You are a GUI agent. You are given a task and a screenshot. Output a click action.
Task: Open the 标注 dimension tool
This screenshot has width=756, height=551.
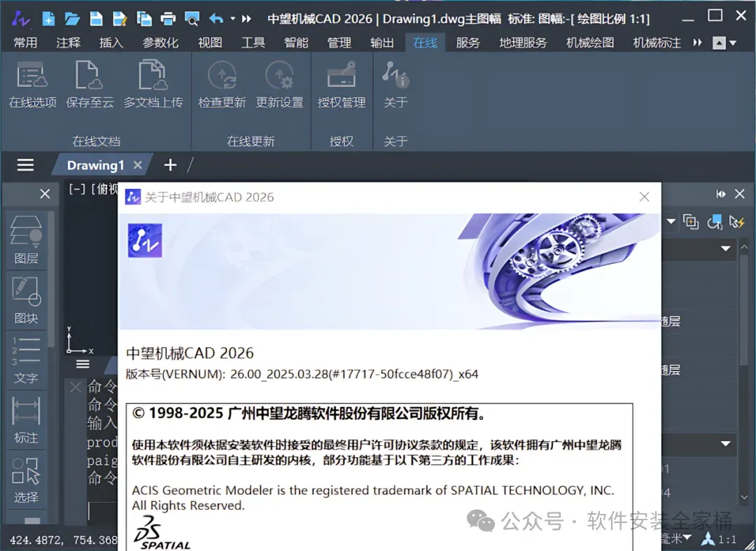(x=26, y=419)
